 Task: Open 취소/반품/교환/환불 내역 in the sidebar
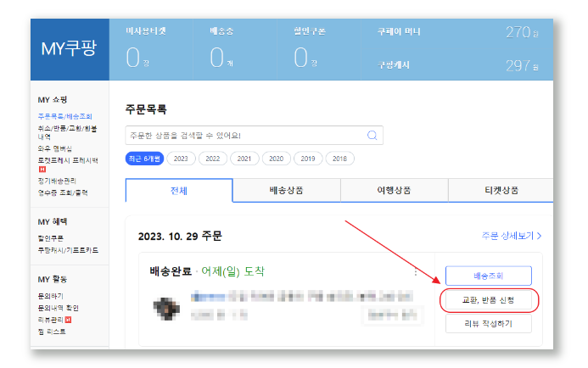coord(67,132)
